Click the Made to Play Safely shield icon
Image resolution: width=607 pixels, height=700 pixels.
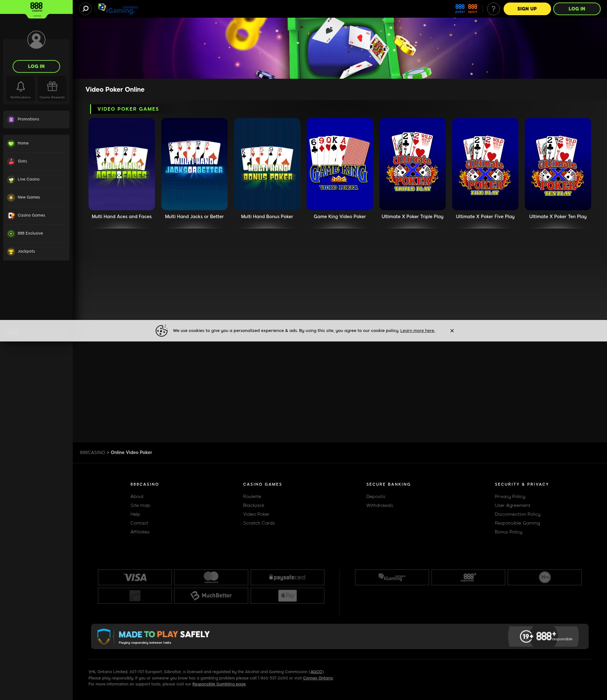click(104, 637)
